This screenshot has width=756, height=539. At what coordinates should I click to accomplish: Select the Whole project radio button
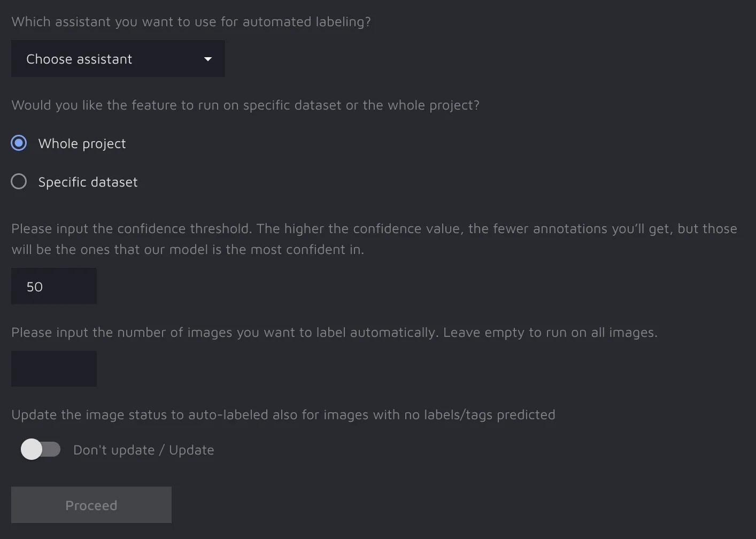(x=19, y=143)
